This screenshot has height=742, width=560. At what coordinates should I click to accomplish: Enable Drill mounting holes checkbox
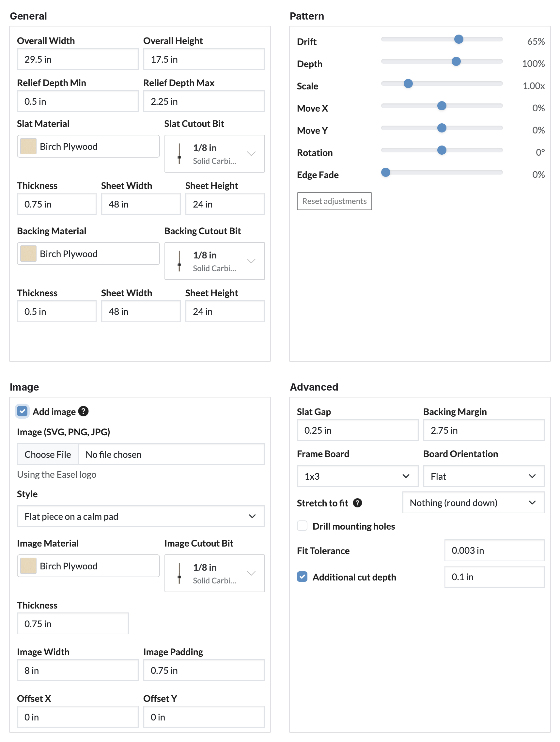click(x=302, y=526)
